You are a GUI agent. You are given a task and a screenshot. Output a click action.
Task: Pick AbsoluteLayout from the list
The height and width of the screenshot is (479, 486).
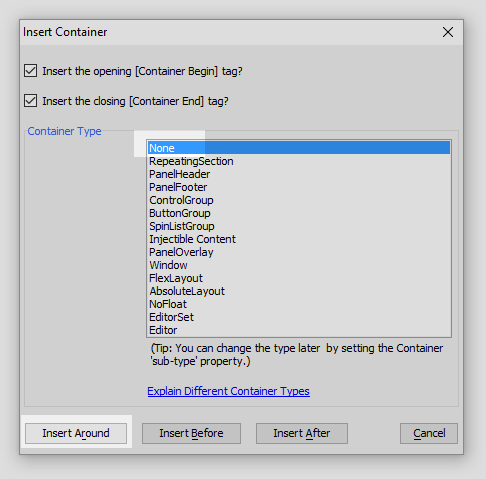pyautogui.click(x=299, y=291)
